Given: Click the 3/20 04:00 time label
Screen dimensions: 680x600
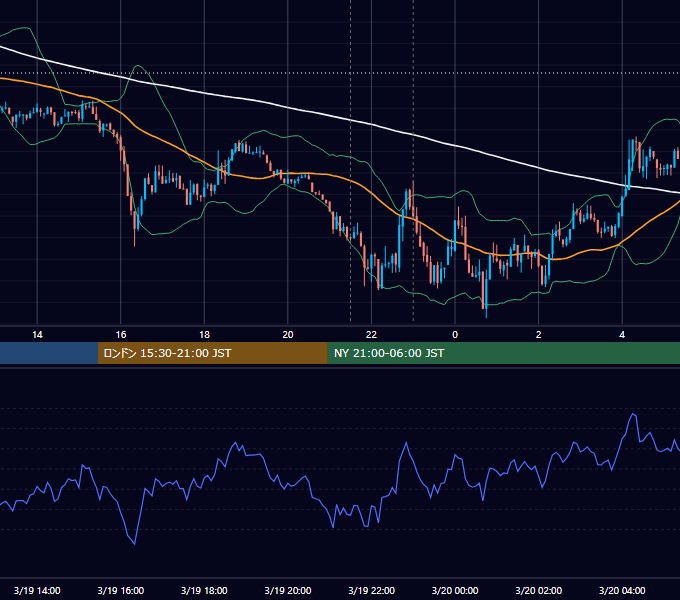Looking at the screenshot, I should pyautogui.click(x=622, y=590).
